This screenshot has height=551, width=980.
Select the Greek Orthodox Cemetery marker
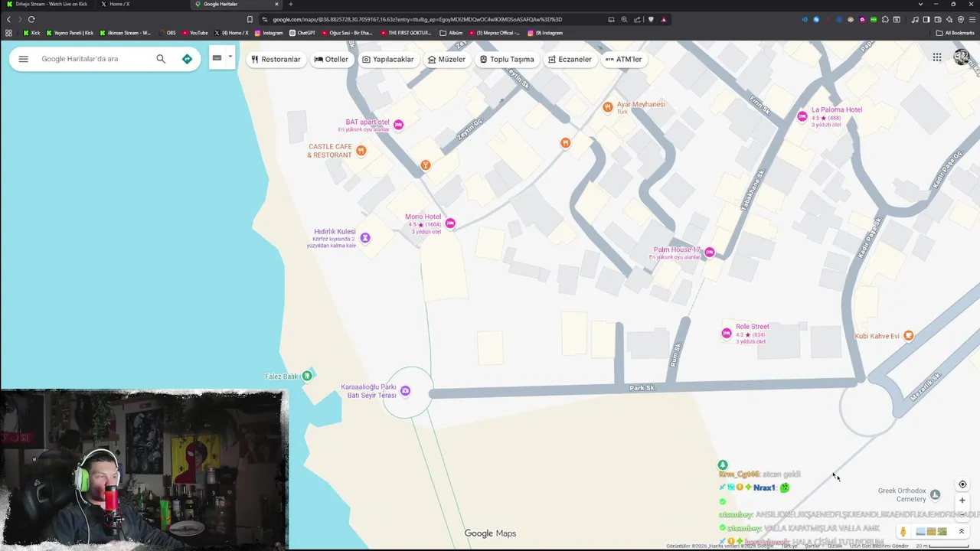(935, 495)
